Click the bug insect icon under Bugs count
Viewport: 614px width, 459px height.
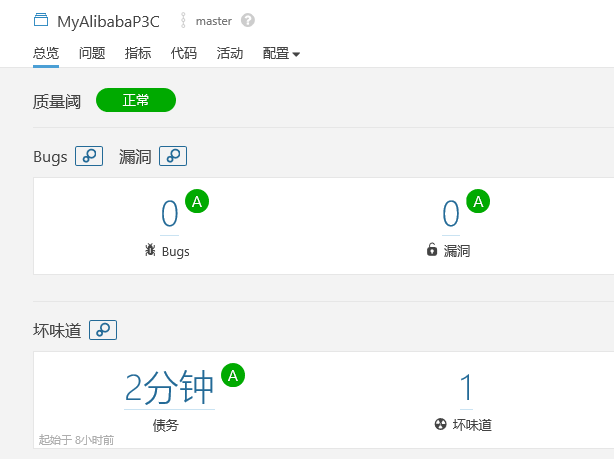point(150,250)
